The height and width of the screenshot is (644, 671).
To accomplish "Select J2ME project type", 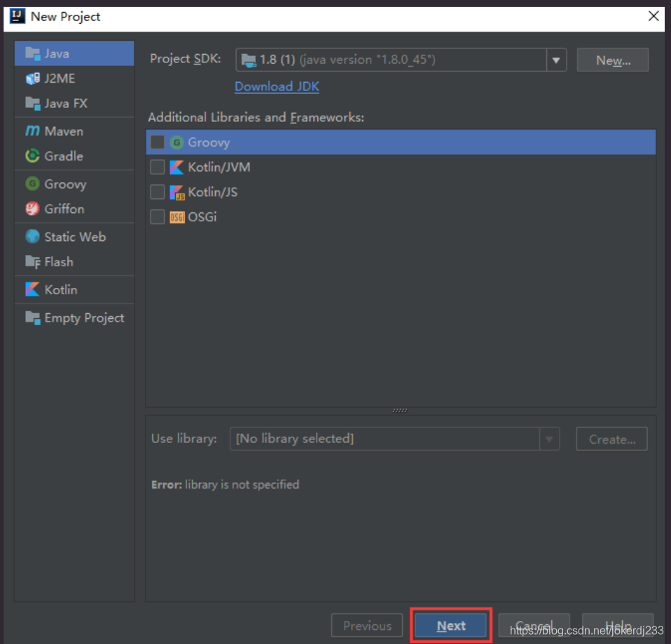I will (74, 78).
